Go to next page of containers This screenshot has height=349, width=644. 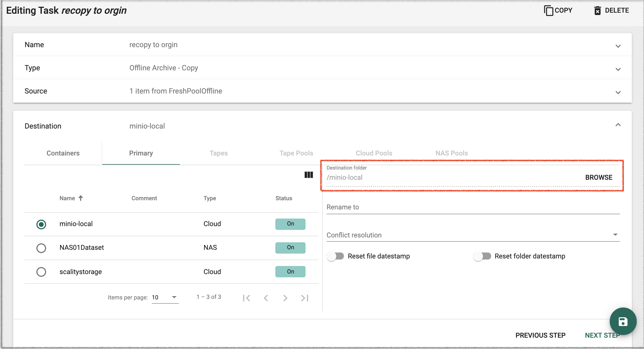[285, 298]
